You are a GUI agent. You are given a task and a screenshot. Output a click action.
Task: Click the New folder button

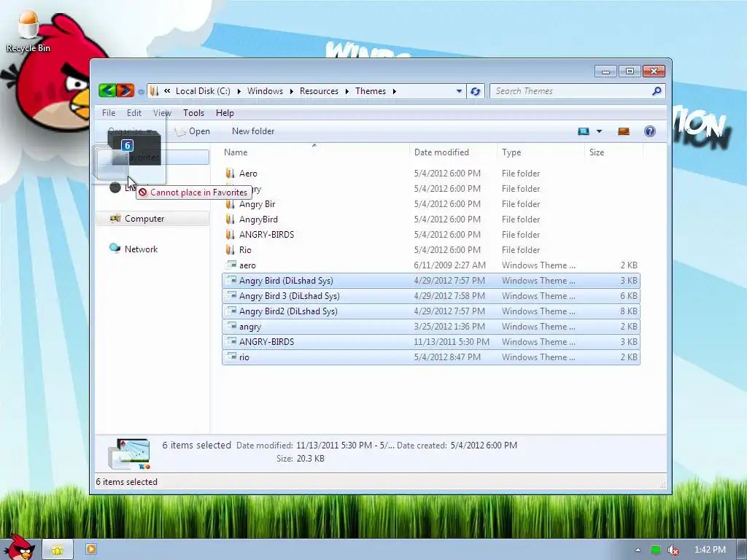point(253,131)
